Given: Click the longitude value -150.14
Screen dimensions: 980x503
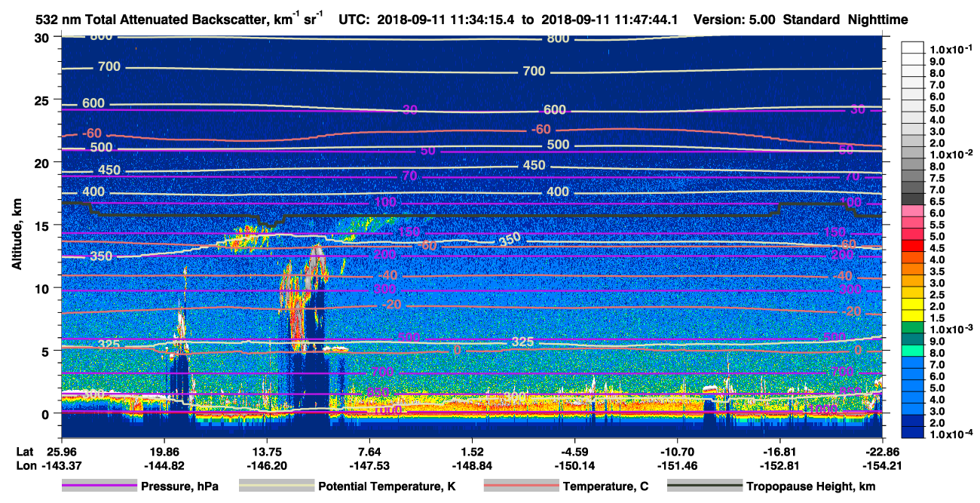Looking at the screenshot, I should (574, 465).
